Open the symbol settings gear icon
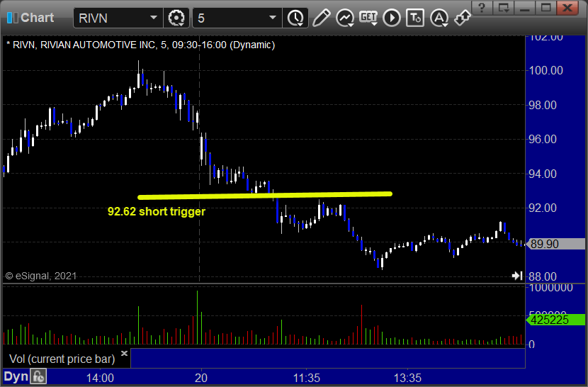Image resolution: width=588 pixels, height=387 pixels. (176, 18)
